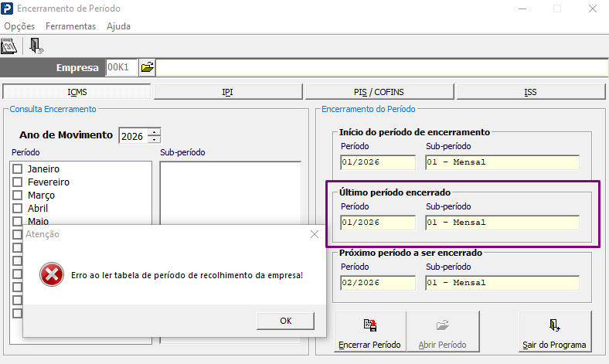Screen dimensions: 609x364
Task: Click the Empresa code field 00K1
Action: tap(121, 67)
